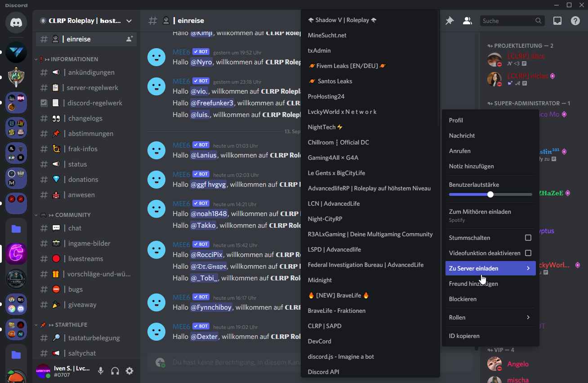The height and width of the screenshot is (383, 588).
Task: Click the Suche search field
Action: (507, 21)
